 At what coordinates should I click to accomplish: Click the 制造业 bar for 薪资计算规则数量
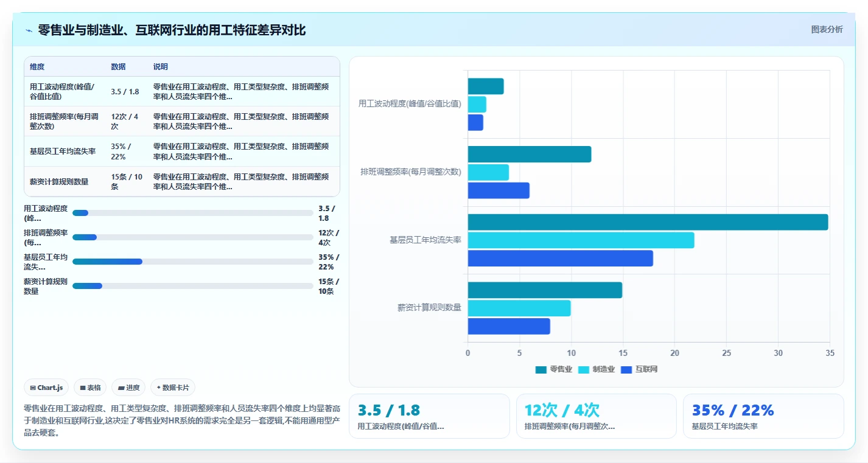tap(519, 308)
